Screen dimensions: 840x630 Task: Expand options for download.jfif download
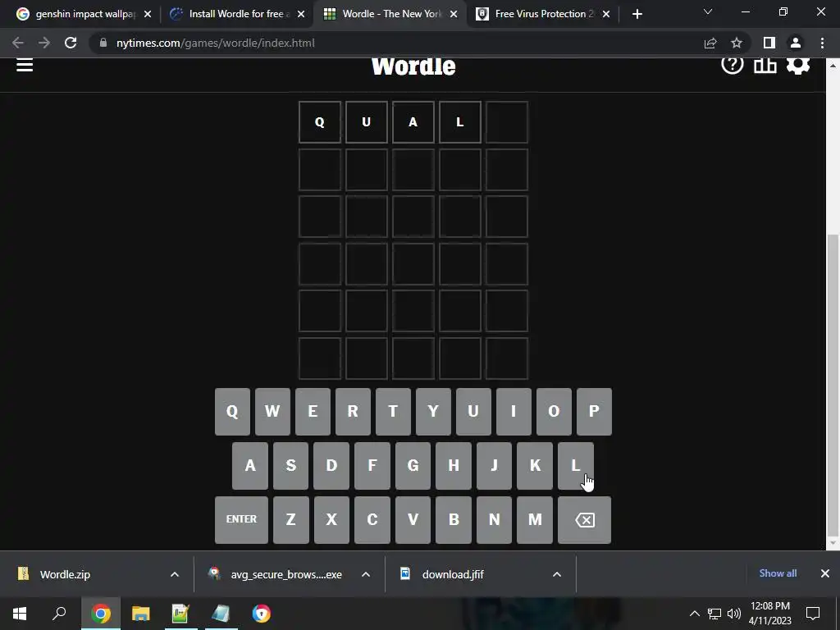(x=557, y=574)
